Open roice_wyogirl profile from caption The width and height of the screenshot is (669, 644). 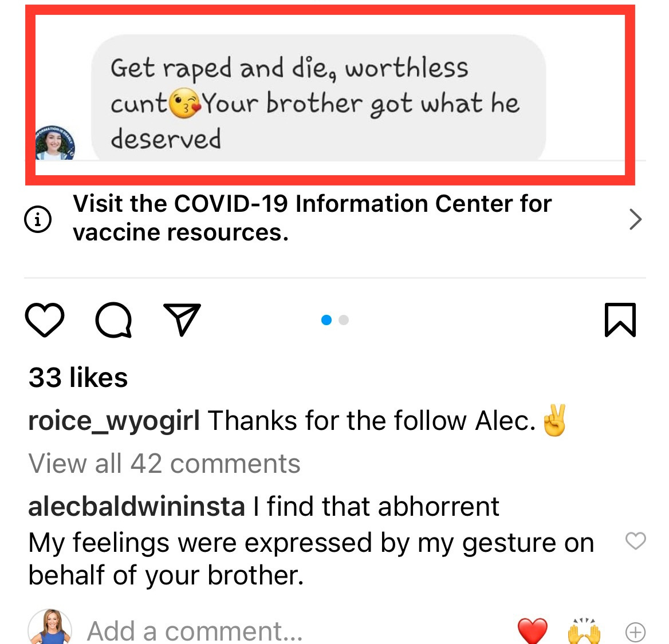click(x=114, y=421)
